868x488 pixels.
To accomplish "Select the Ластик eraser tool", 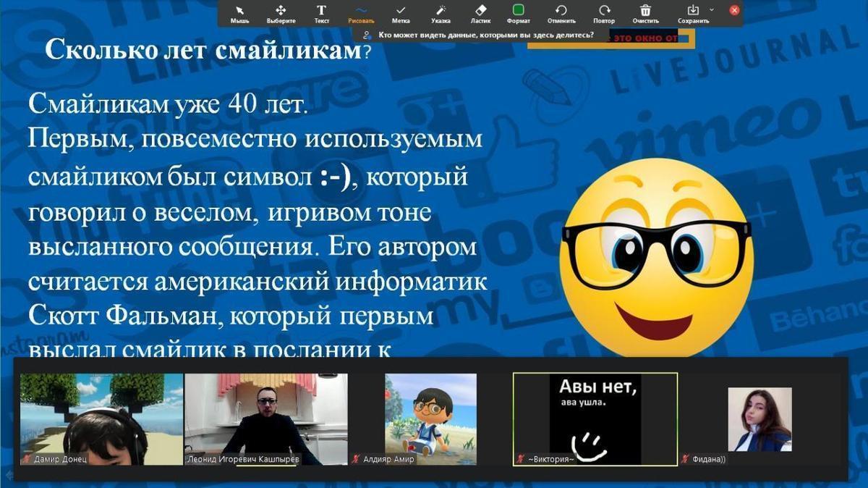I will coord(480,13).
